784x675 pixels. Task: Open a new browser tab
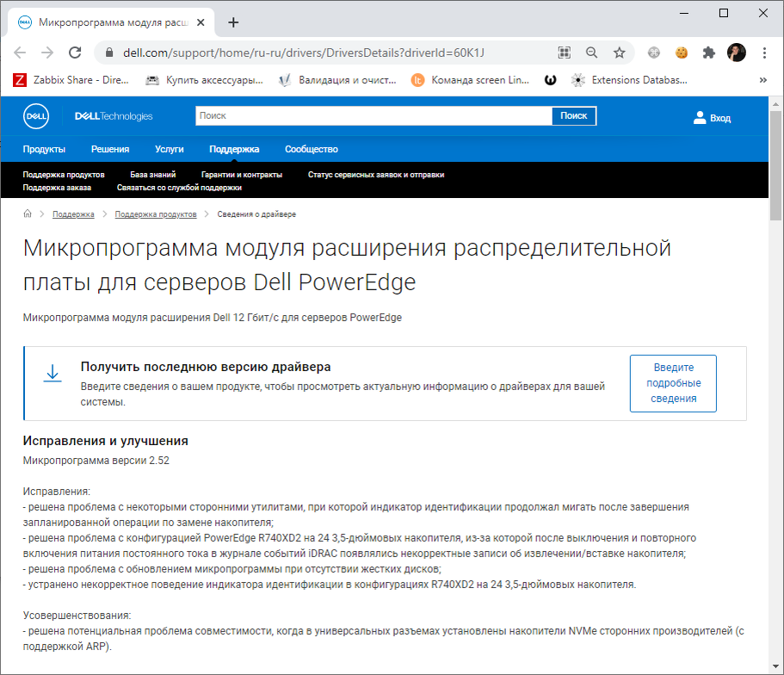[233, 22]
